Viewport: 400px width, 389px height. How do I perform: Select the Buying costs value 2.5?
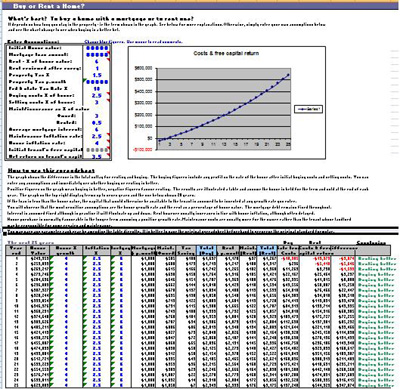97,95
